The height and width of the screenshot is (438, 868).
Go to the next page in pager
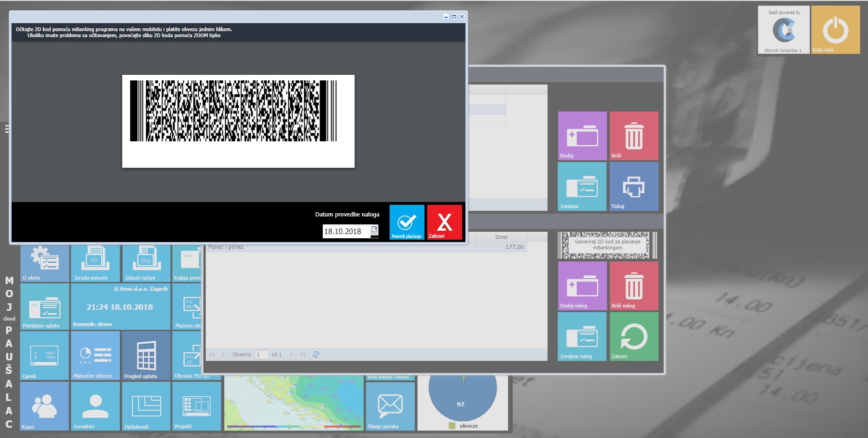[292, 354]
